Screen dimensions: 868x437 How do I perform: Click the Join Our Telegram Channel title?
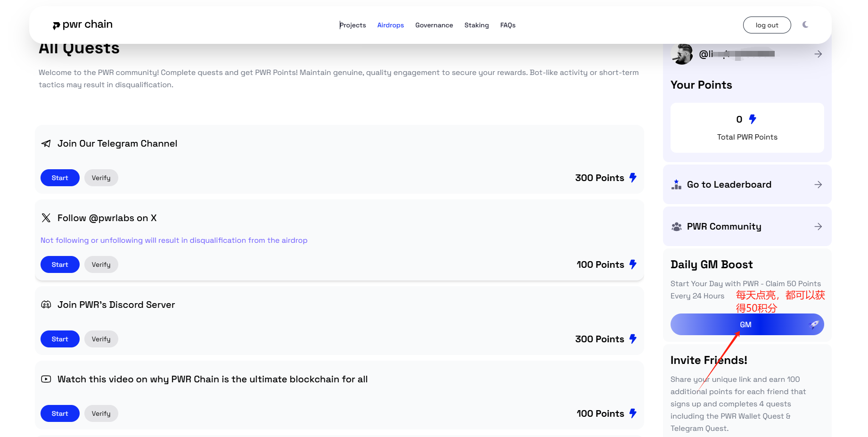117,143
